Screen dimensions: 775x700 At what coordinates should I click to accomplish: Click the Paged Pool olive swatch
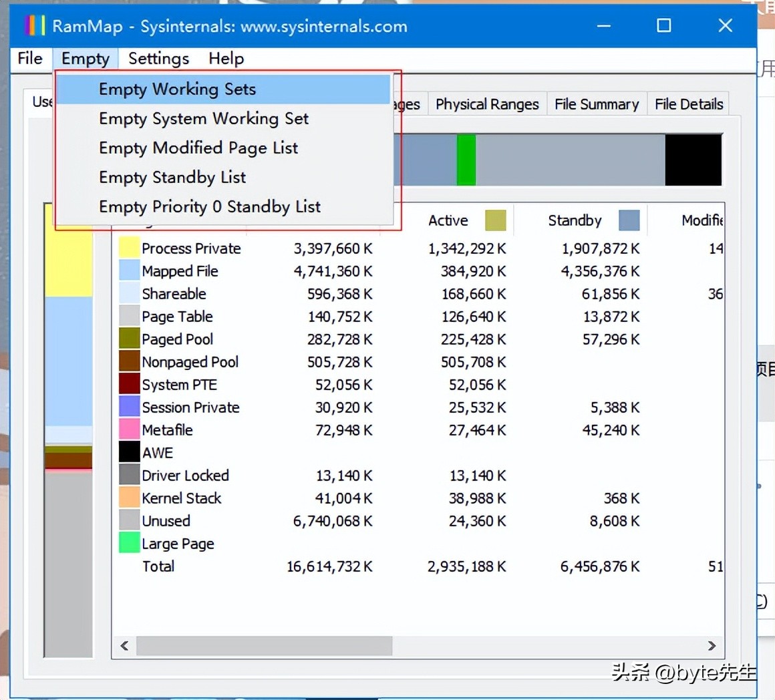(x=129, y=339)
